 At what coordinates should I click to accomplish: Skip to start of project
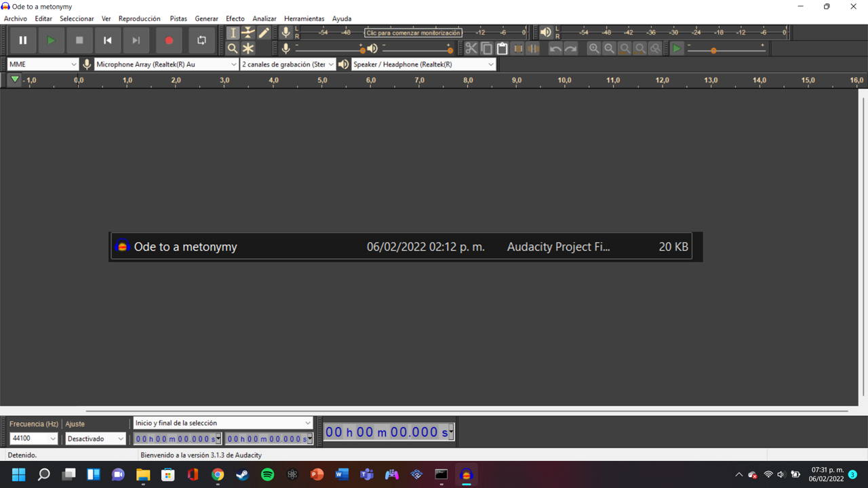[x=108, y=40]
